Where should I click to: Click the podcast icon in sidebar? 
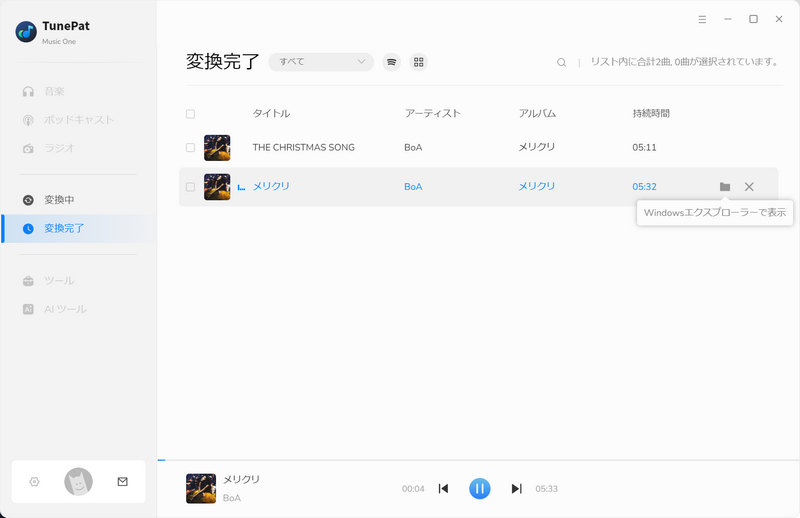click(x=28, y=120)
